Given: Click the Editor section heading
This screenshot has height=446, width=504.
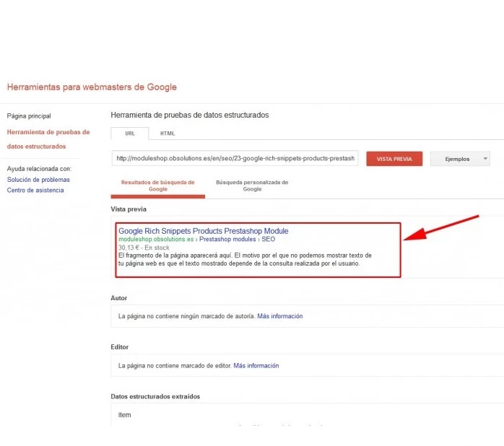Looking at the screenshot, I should tap(120, 347).
